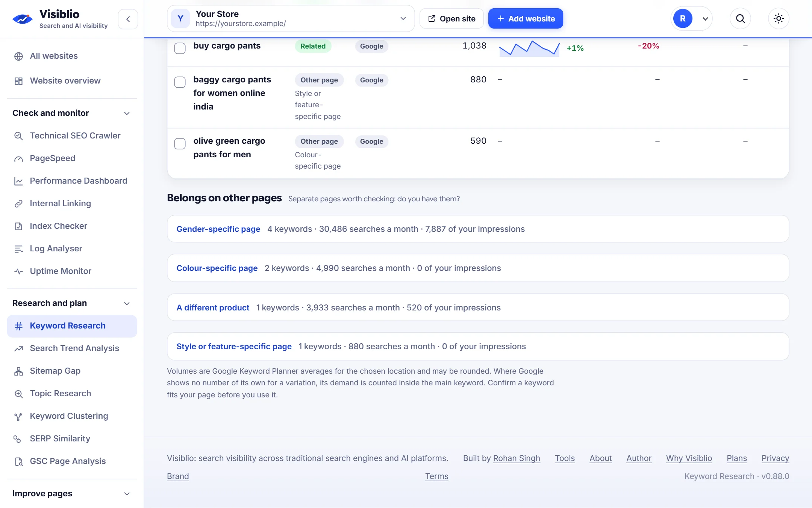Click the Performance Dashboard chart icon
812x508 pixels.
[18, 181]
